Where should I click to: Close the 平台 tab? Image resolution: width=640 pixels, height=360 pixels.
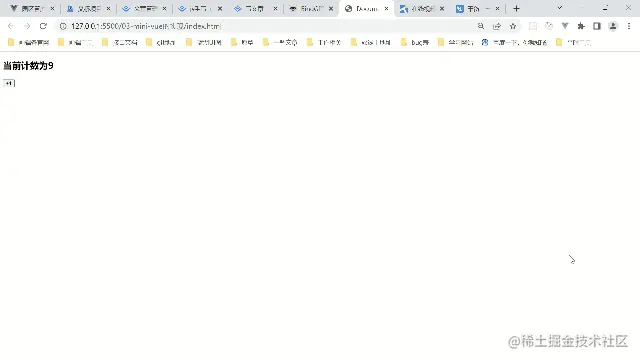(x=498, y=9)
